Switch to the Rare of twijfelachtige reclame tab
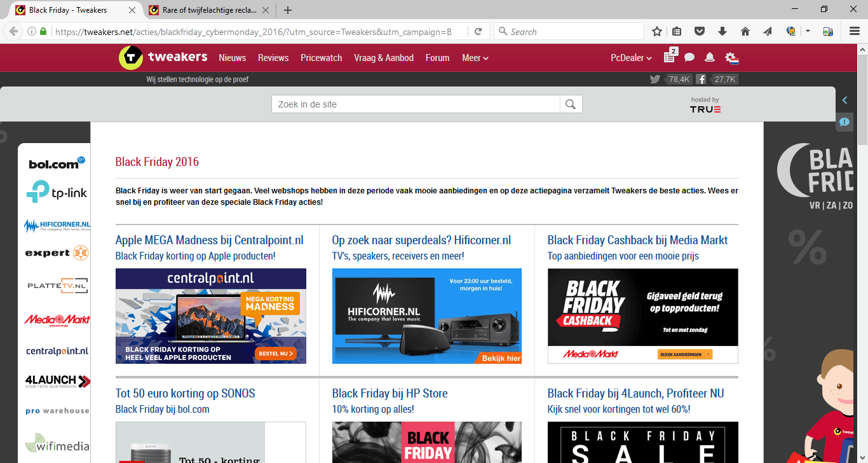 pos(210,10)
